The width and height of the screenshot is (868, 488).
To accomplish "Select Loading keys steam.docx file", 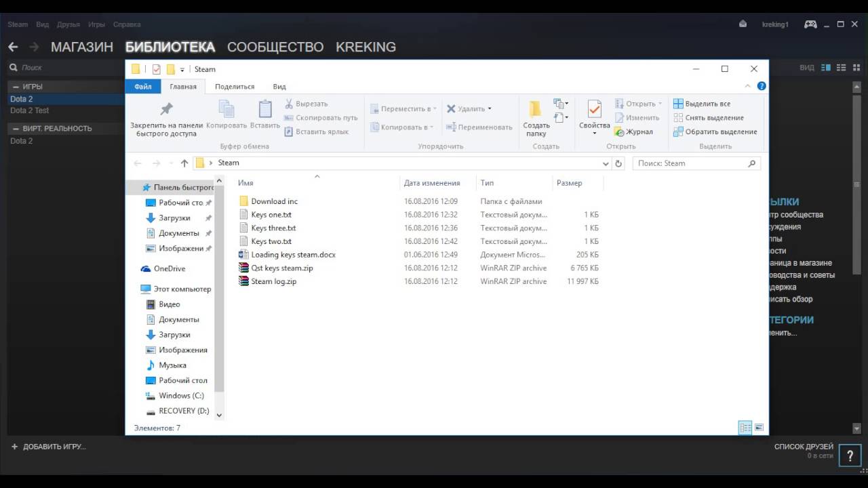I will (x=288, y=255).
